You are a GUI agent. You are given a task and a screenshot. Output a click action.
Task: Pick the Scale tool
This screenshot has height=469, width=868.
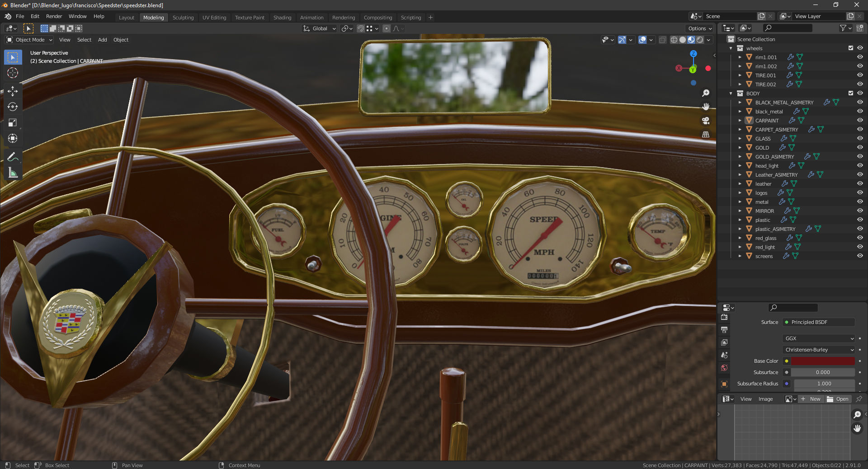[x=13, y=122]
